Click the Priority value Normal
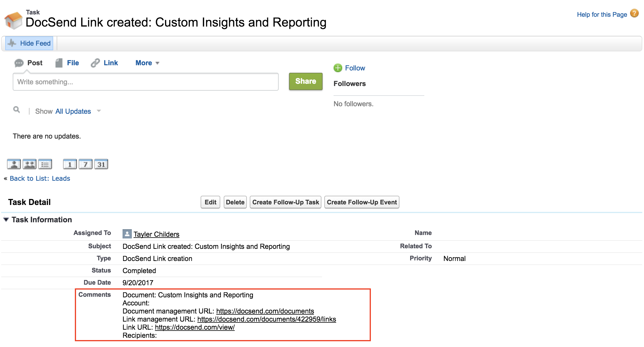Screen dimensions: 644x347 (454, 258)
